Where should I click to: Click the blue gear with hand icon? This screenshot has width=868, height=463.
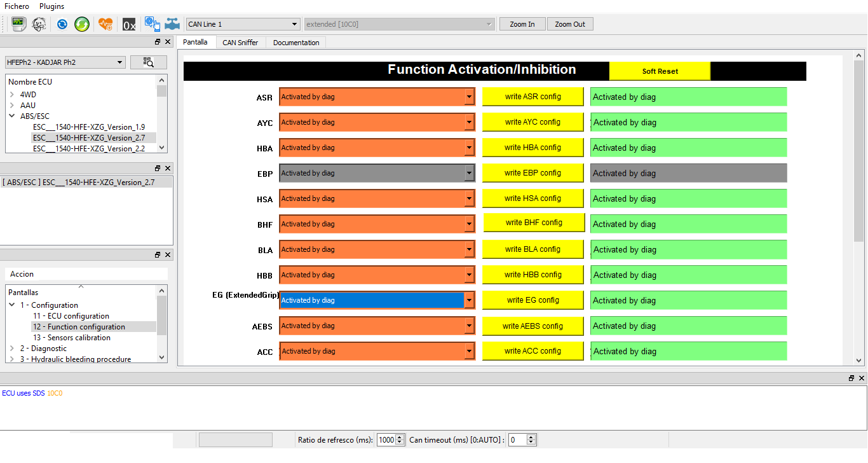[x=152, y=24]
